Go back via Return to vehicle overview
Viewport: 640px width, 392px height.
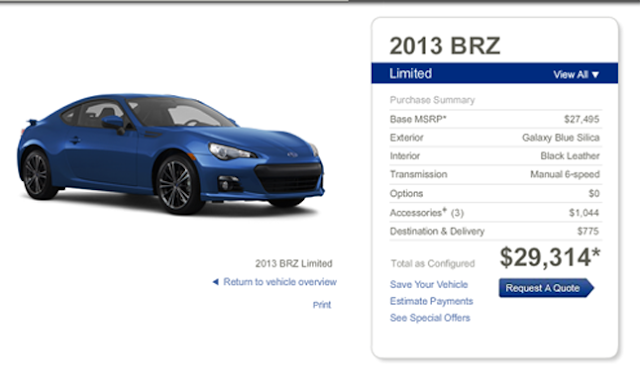(x=280, y=282)
